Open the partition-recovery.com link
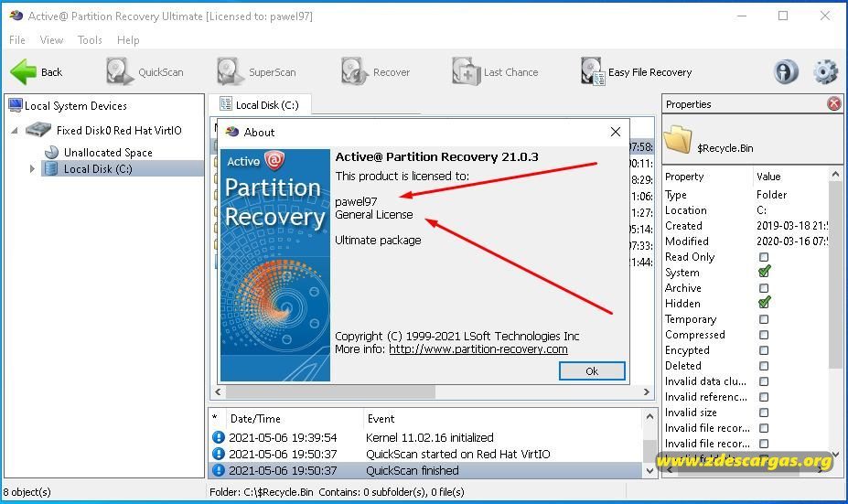Viewport: 848px width, 504px height. pos(478,349)
